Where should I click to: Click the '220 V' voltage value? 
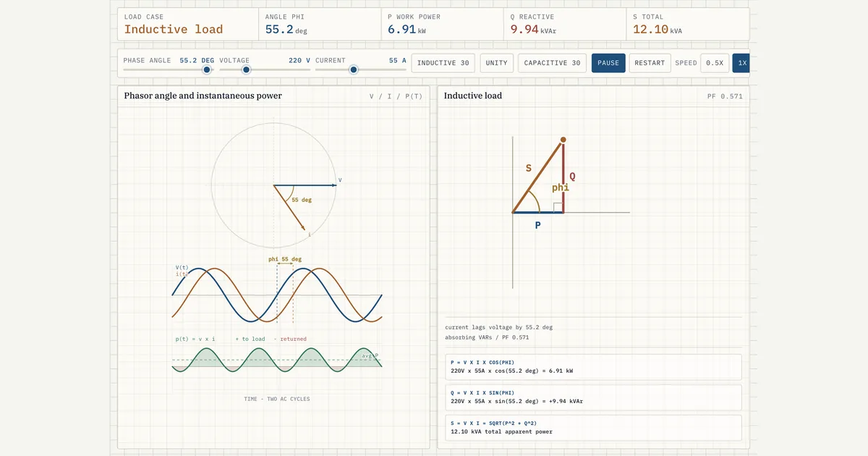coord(299,61)
